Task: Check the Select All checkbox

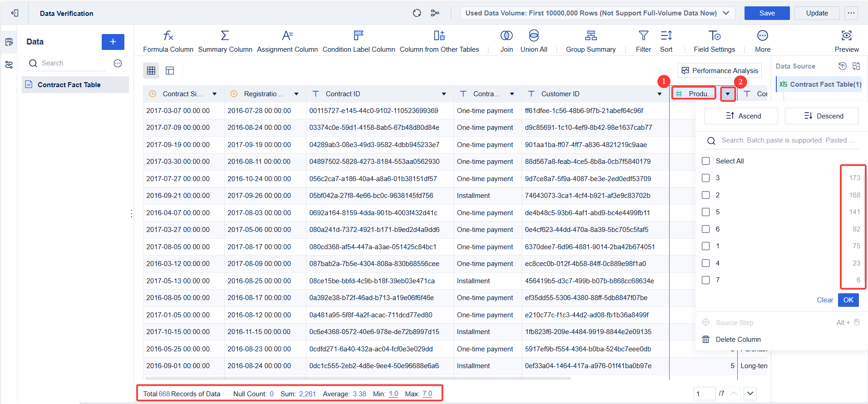Action: pyautogui.click(x=705, y=161)
